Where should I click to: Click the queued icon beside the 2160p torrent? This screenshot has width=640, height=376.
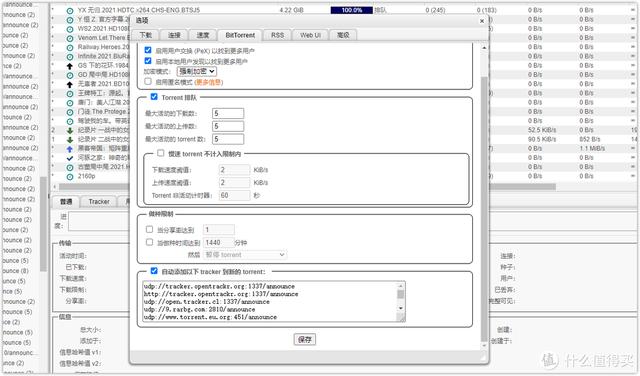(70, 177)
